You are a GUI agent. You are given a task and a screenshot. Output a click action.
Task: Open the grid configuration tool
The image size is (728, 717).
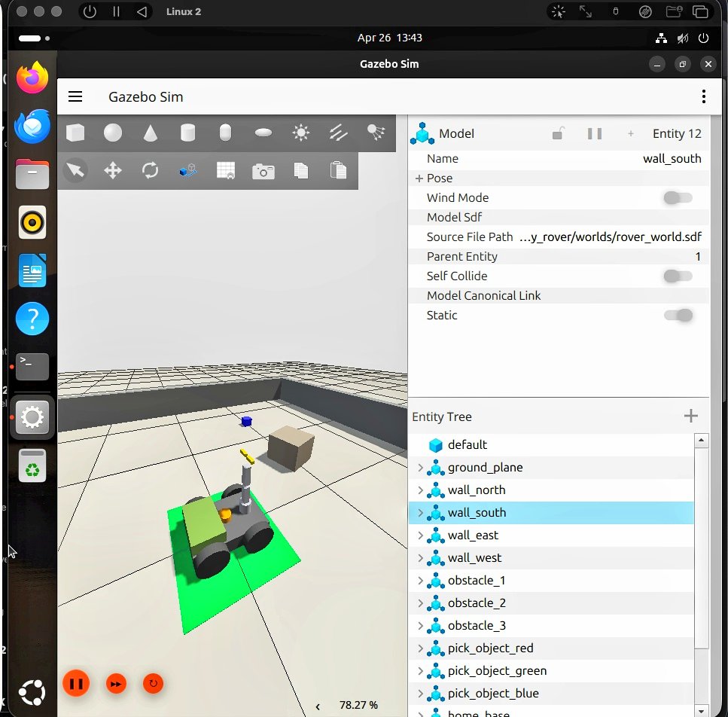click(226, 170)
